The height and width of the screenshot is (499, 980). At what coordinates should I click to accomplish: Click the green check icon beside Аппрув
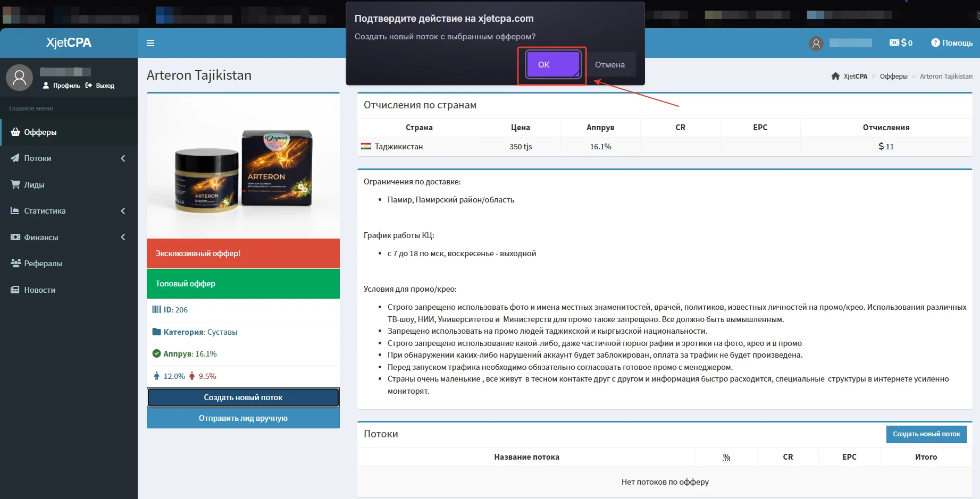point(156,353)
